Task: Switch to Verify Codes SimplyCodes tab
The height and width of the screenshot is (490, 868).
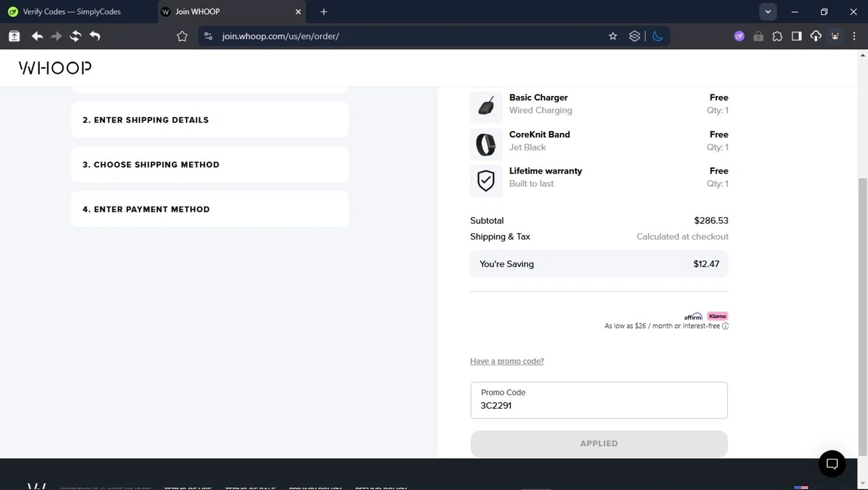Action: (x=72, y=12)
